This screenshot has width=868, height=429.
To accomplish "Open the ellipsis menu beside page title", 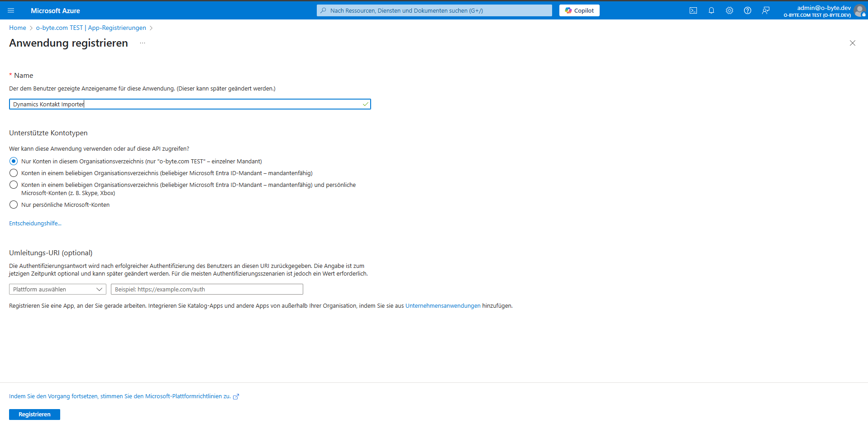I will click(x=143, y=43).
